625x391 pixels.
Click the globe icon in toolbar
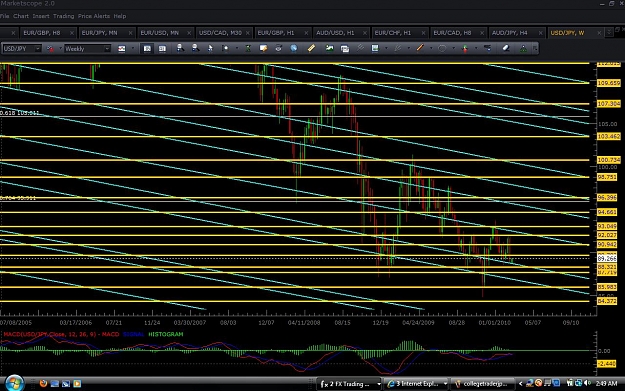[294, 48]
